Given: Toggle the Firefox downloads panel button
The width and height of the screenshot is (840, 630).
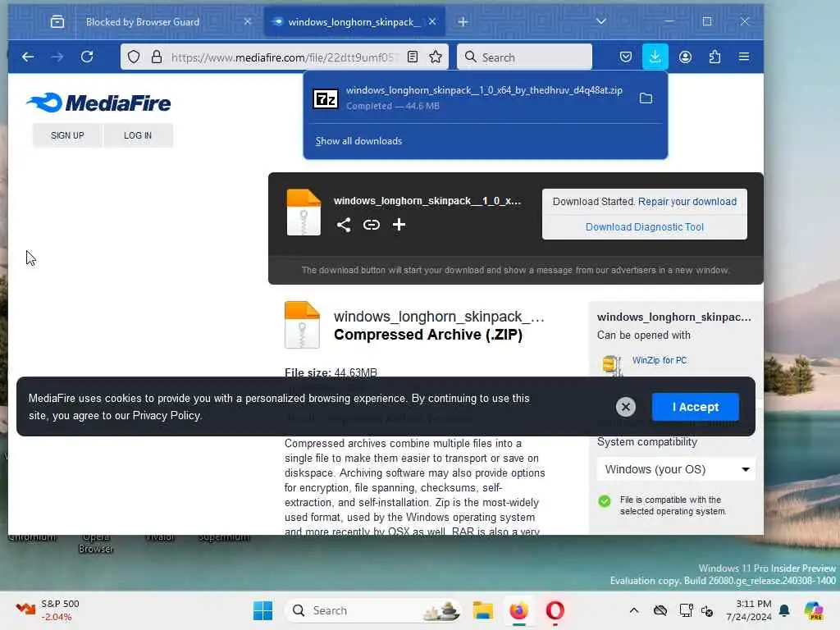Looking at the screenshot, I should [655, 57].
